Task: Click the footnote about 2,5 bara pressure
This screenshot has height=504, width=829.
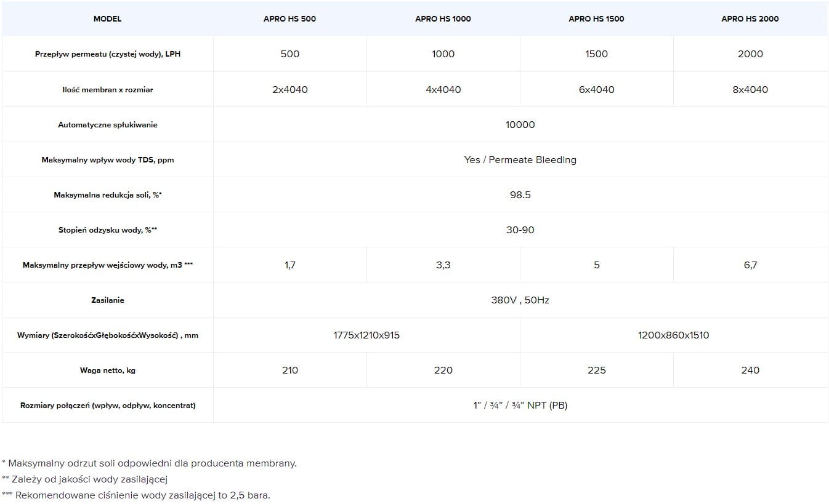Action: [x=135, y=495]
